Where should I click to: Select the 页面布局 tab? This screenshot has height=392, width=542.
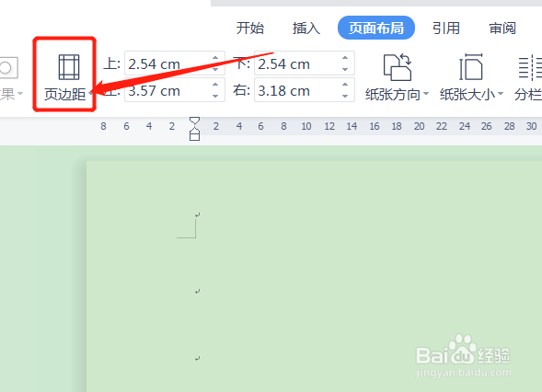[x=376, y=28]
